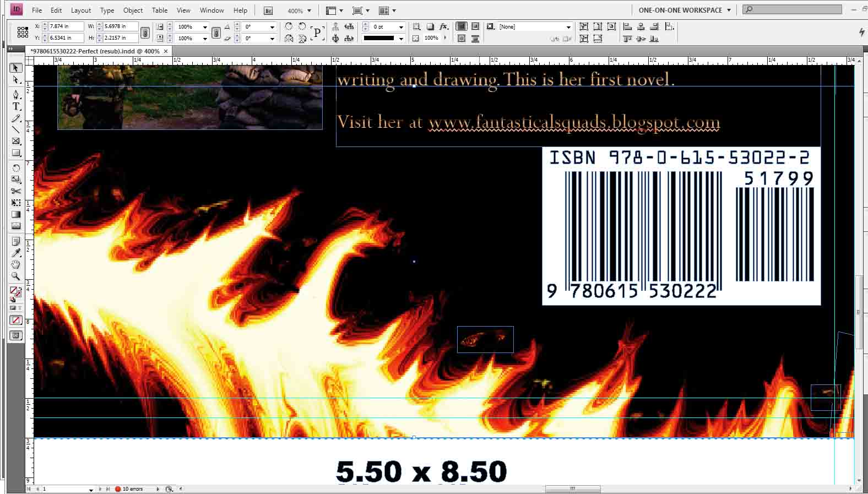Go to the first page arrow in status bar

click(29, 488)
